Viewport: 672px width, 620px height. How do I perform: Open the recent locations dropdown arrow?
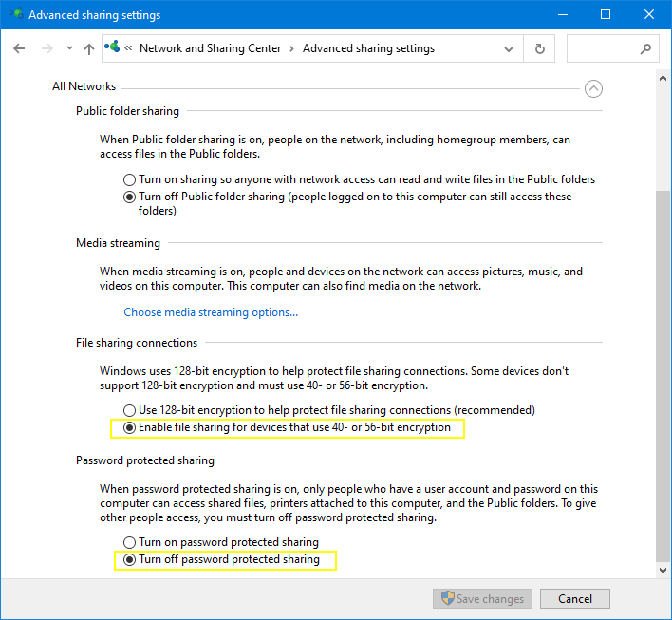(69, 49)
